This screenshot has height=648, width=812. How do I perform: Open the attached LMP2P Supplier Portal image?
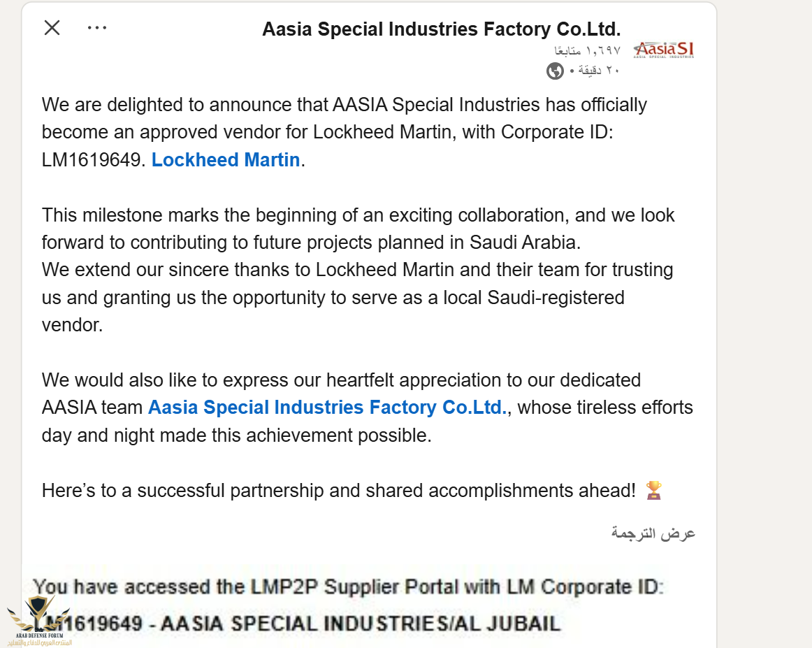click(x=348, y=605)
